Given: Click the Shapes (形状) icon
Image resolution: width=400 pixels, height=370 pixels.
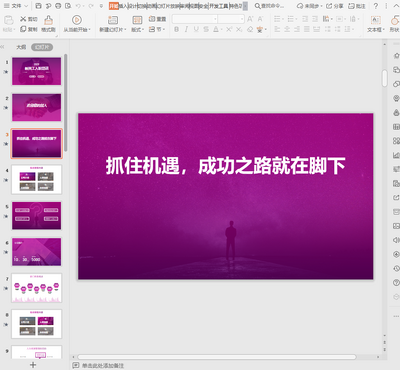Looking at the screenshot, I should [x=395, y=20].
